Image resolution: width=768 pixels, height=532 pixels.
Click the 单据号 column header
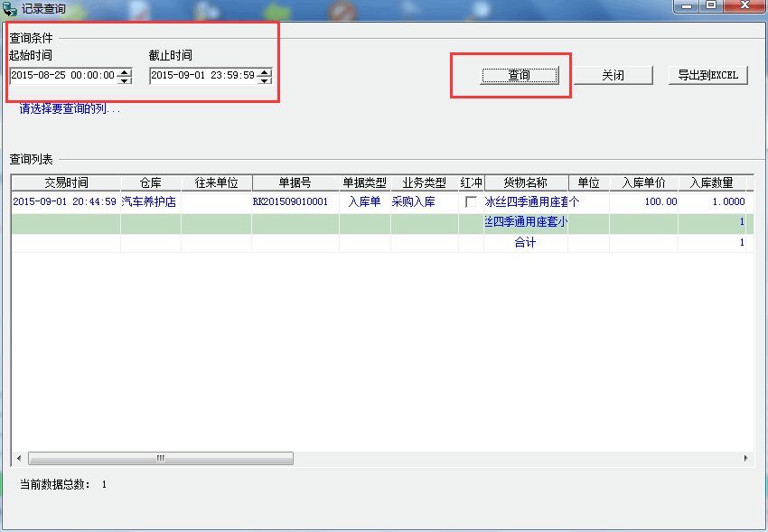(x=295, y=183)
